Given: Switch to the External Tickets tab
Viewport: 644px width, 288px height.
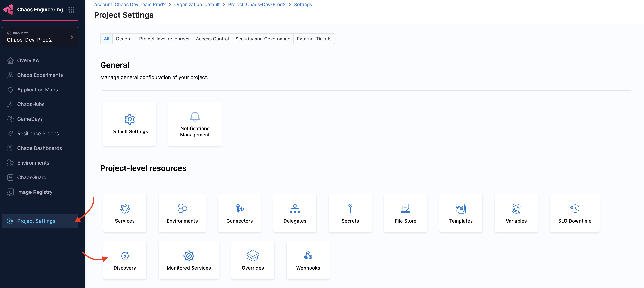Looking at the screenshot, I should [314, 39].
